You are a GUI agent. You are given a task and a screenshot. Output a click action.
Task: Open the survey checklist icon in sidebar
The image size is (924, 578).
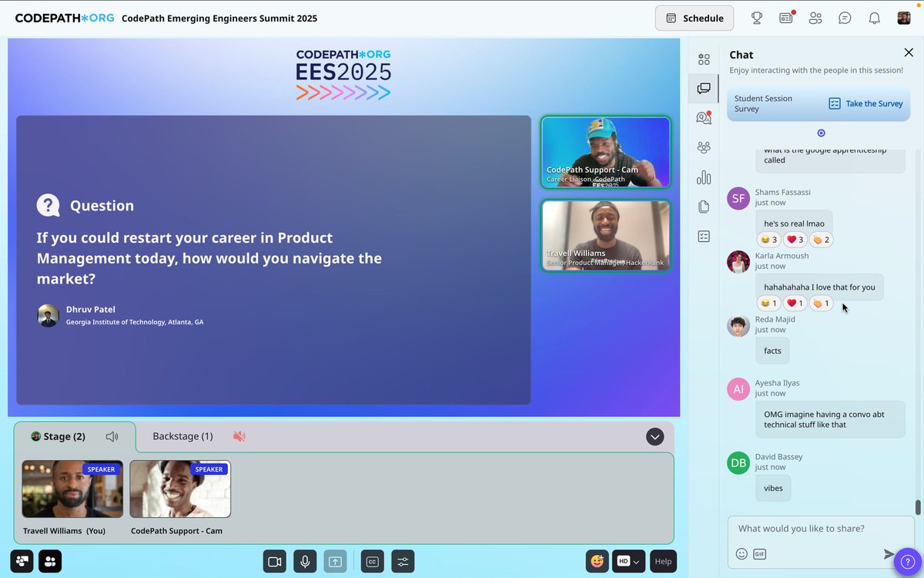coord(704,236)
